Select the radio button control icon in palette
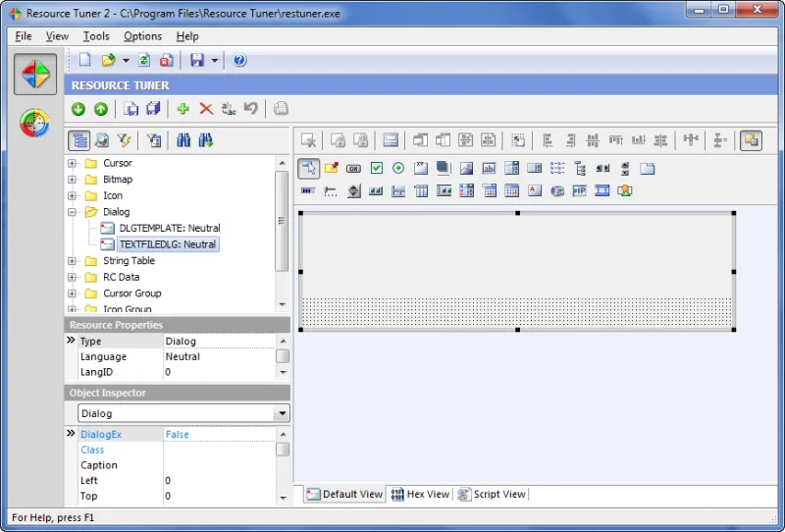785x532 pixels. pos(398,168)
